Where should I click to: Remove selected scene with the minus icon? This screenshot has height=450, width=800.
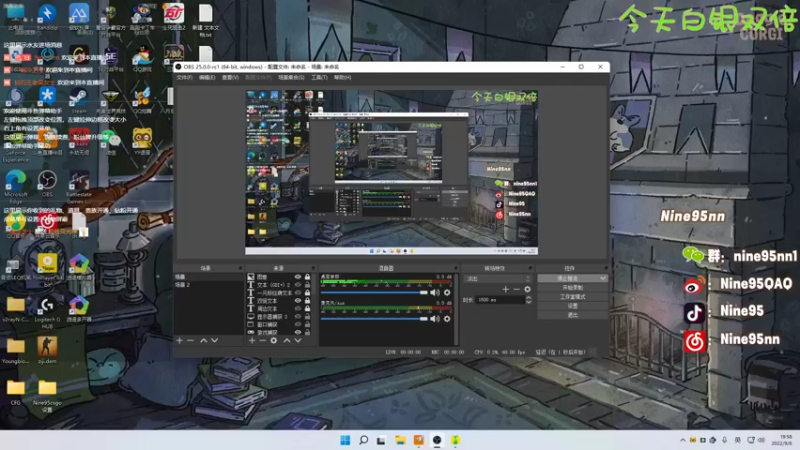point(190,340)
